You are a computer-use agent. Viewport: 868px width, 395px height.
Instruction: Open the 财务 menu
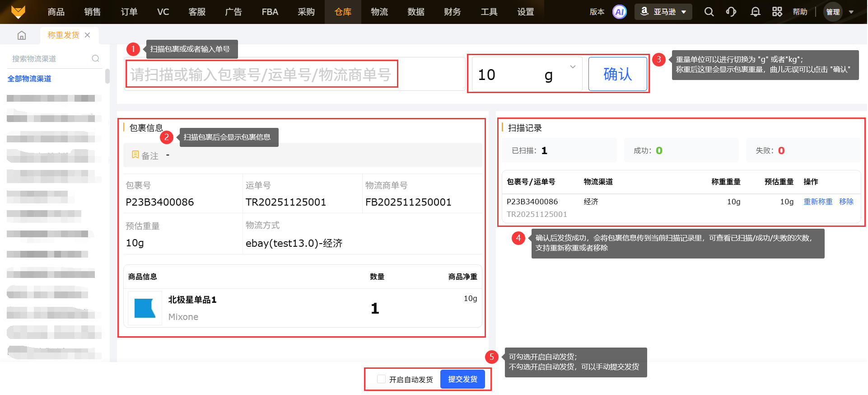pos(453,12)
